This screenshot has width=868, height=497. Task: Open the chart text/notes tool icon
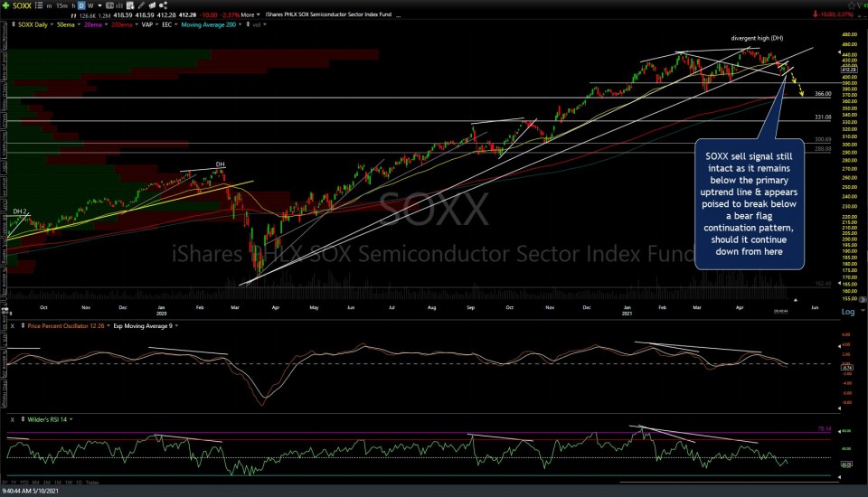pyautogui.click(x=109, y=5)
